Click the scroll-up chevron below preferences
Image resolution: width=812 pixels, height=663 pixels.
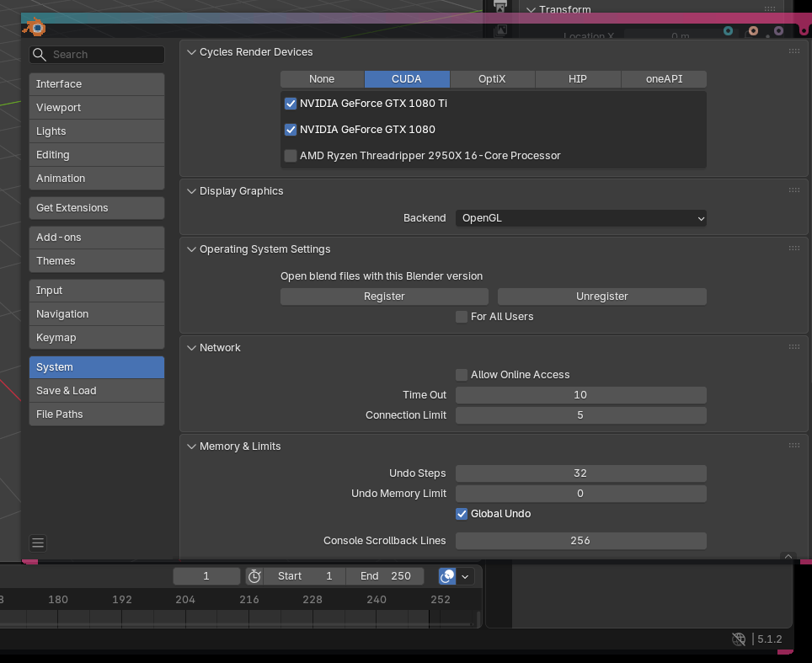click(788, 556)
